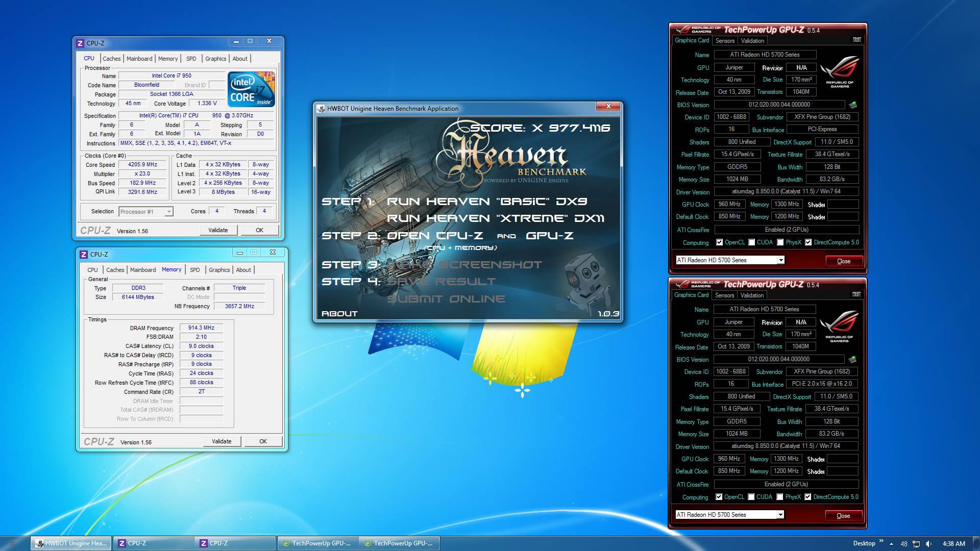The image size is (980, 551).
Task: Select the second TechPowerUp GPU-Z taskbar button
Action: pos(399,543)
